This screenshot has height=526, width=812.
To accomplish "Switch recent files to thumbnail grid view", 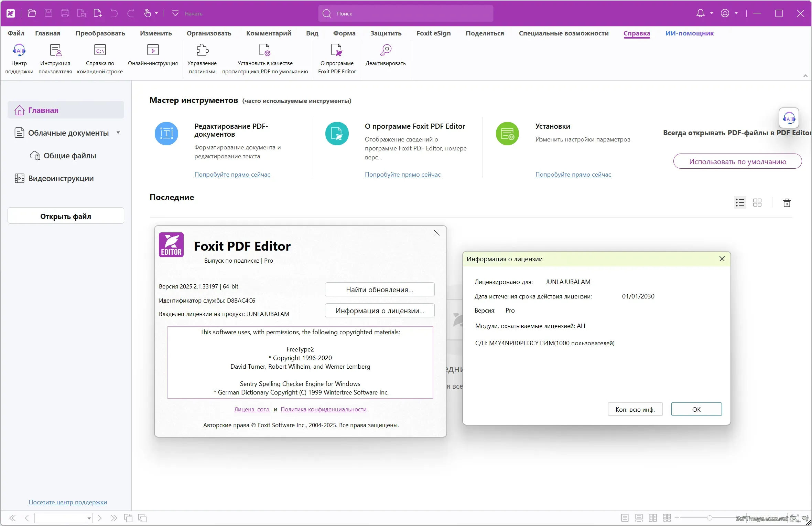I will pos(757,203).
